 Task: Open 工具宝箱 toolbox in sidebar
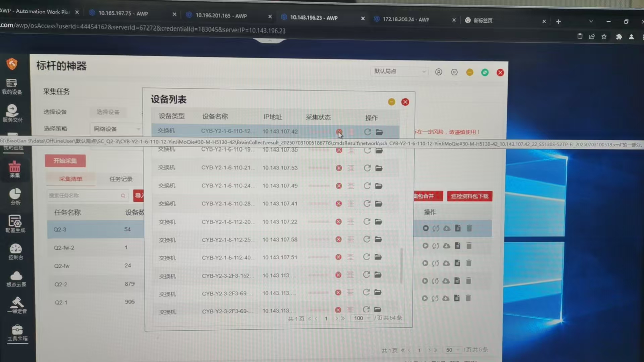pos(17,333)
